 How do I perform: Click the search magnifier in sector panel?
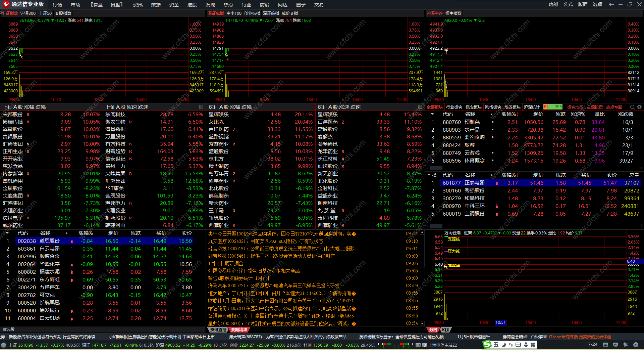632,107
